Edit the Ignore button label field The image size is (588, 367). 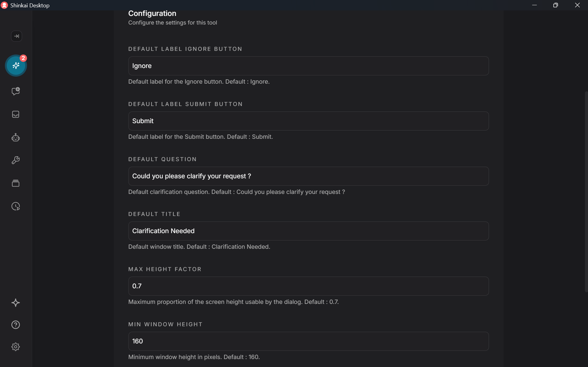(308, 66)
